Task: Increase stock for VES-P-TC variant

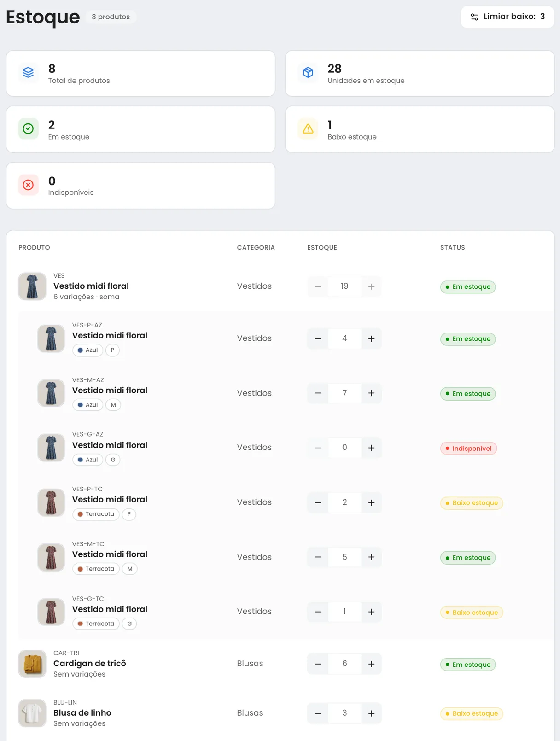Action: (371, 503)
